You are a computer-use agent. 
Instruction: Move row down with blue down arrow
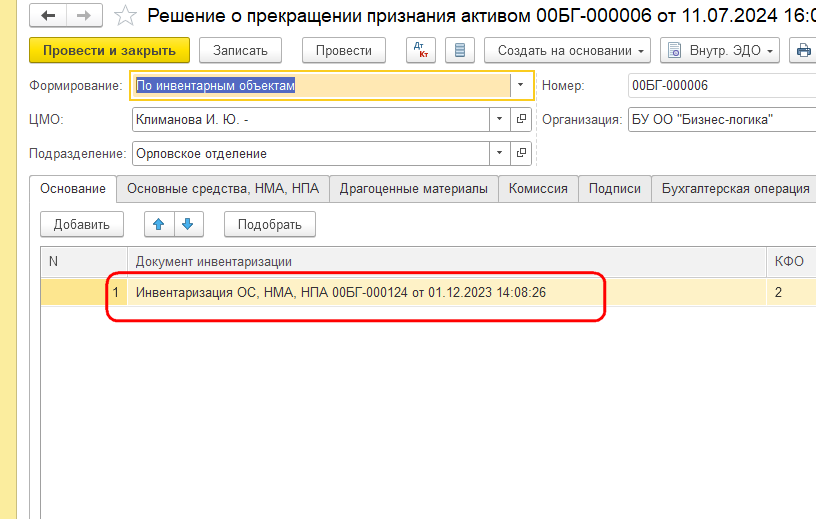[188, 224]
